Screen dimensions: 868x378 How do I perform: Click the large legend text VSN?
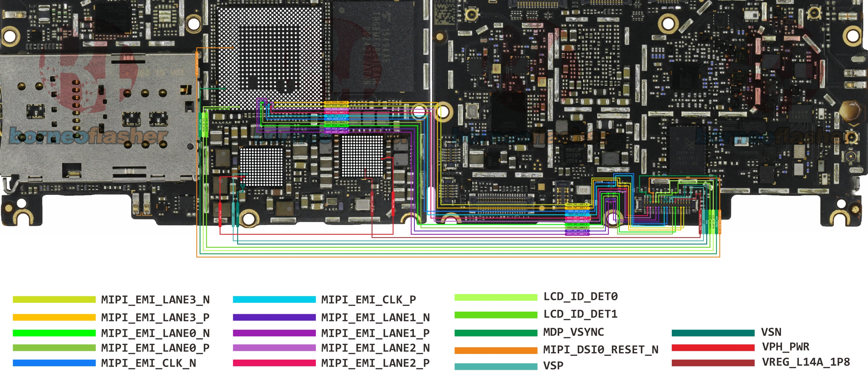[771, 332]
